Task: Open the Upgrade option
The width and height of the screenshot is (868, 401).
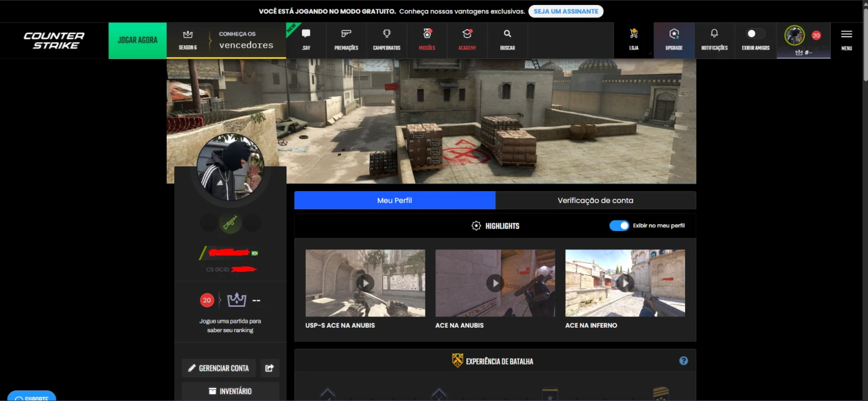Action: (674, 40)
